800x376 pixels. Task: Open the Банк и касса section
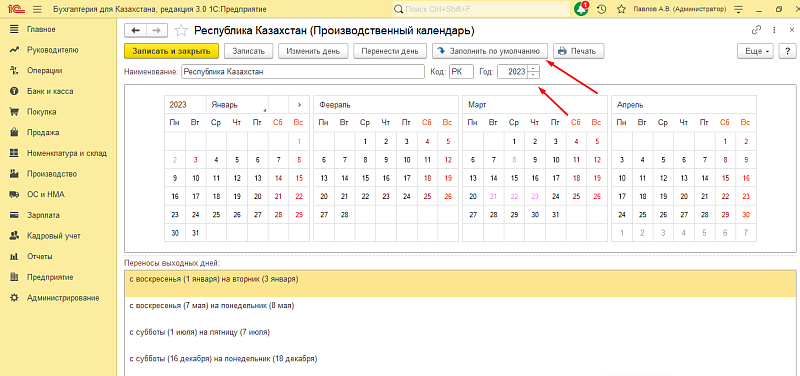(50, 91)
